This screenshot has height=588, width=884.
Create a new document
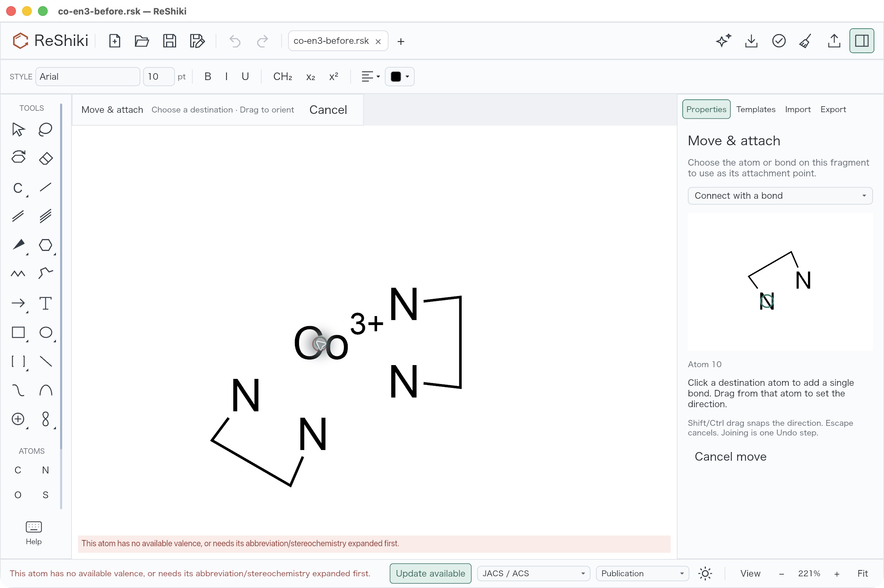[114, 41]
